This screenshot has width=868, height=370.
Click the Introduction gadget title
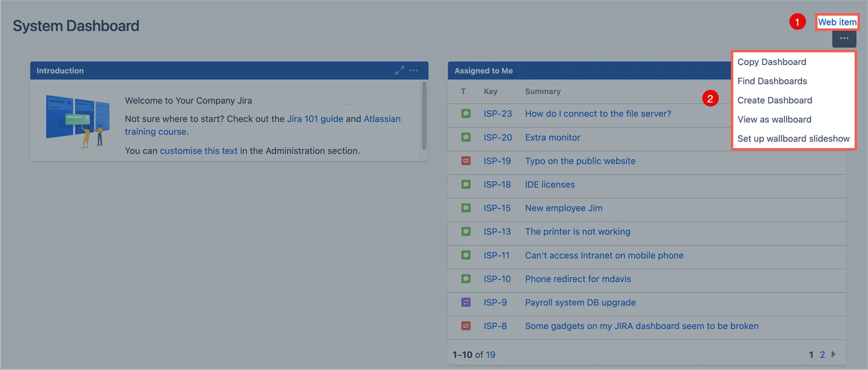60,71
